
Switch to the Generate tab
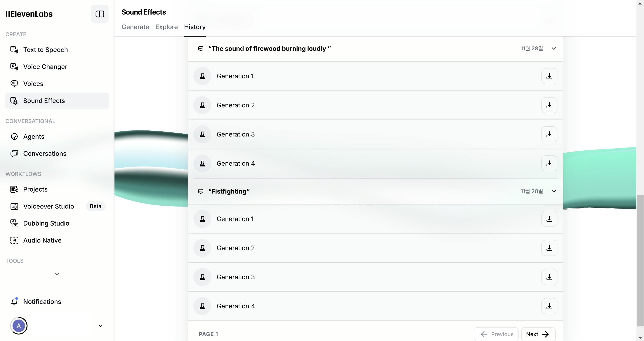point(135,27)
